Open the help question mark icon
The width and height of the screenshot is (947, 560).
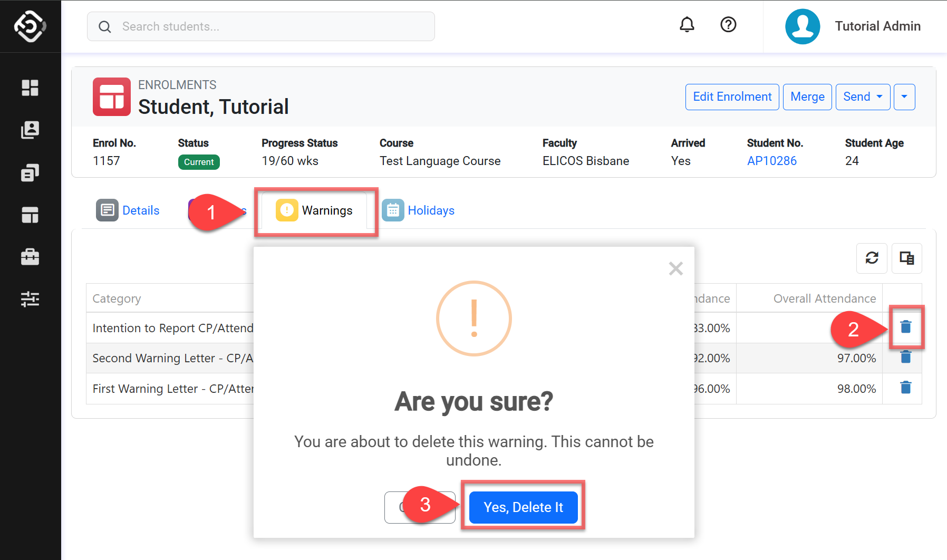tap(728, 25)
